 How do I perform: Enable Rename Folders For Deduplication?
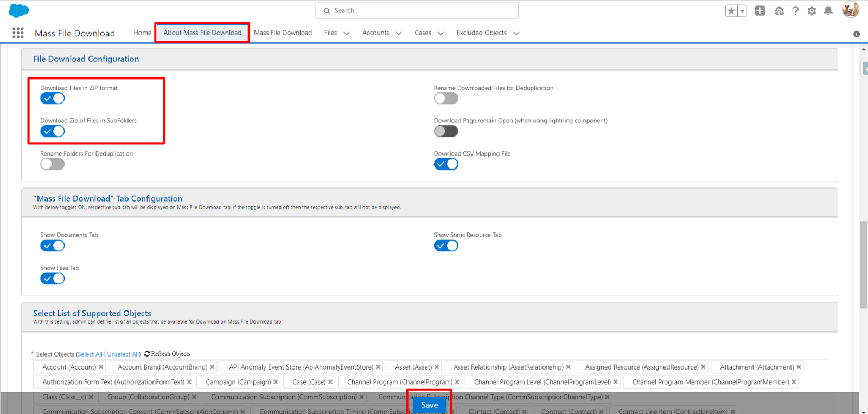[53, 164]
